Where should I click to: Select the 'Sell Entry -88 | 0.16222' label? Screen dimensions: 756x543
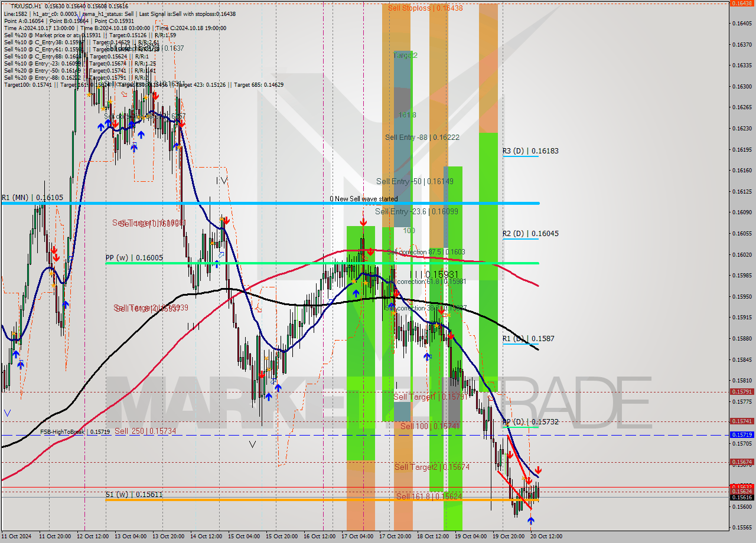(x=422, y=137)
